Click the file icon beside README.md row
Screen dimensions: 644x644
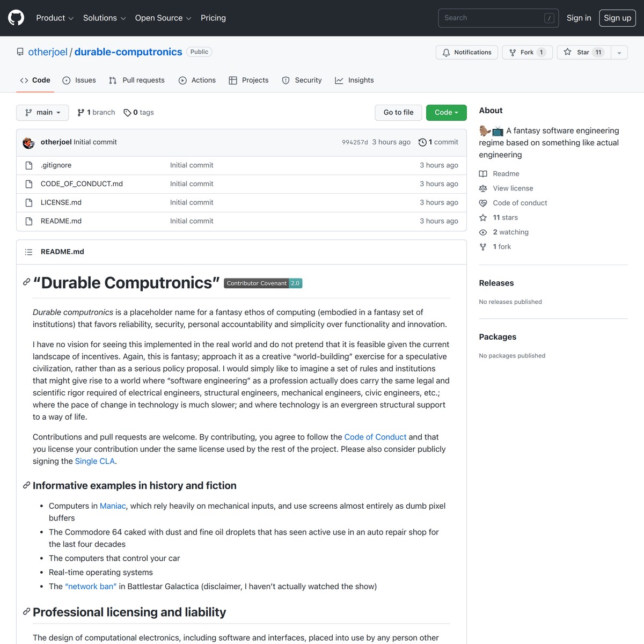[x=29, y=221]
